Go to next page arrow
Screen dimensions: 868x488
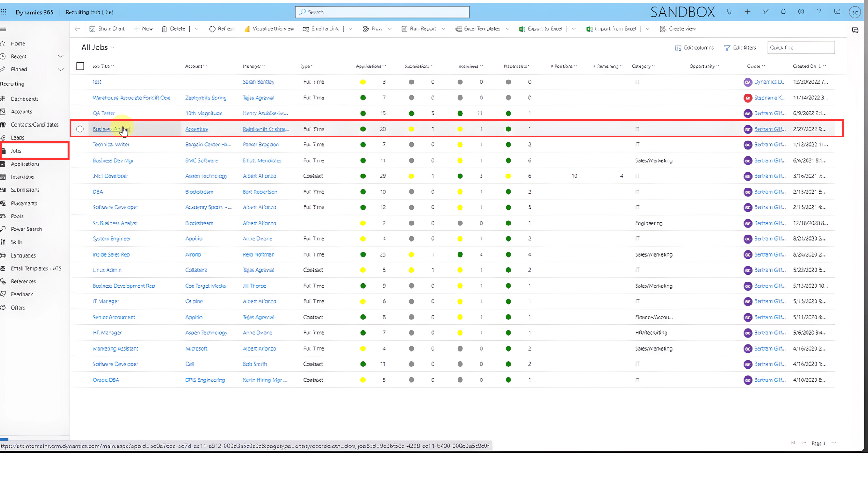point(834,443)
